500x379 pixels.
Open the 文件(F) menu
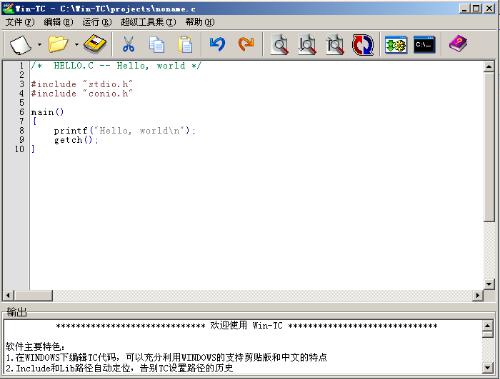(x=20, y=22)
